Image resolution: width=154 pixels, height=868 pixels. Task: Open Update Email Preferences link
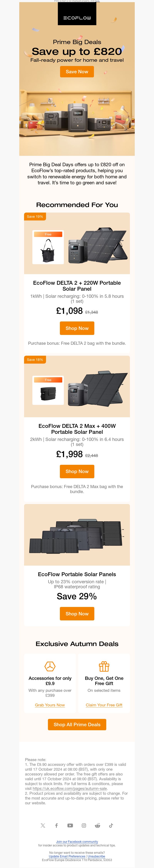tap(67, 856)
